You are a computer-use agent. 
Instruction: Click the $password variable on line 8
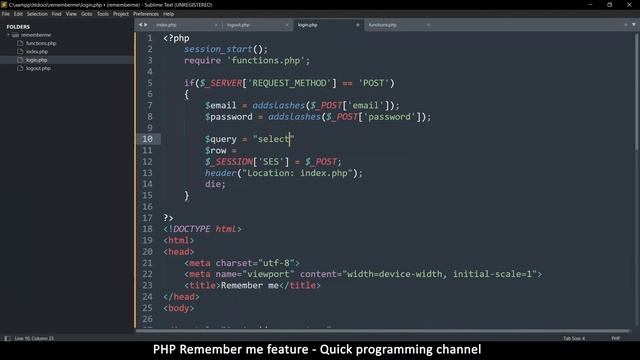pos(229,117)
